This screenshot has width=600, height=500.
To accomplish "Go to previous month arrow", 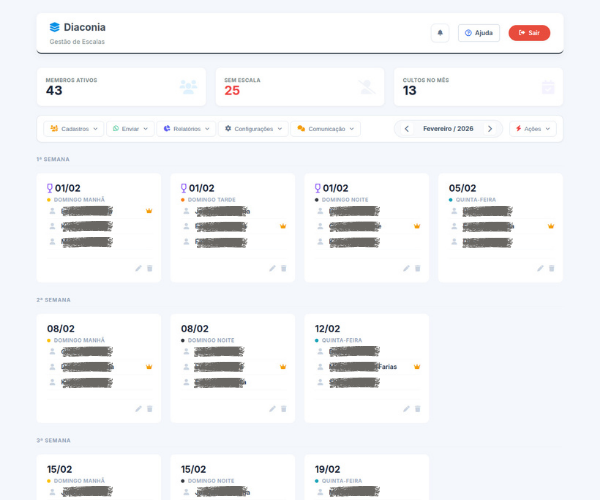I will tap(406, 129).
